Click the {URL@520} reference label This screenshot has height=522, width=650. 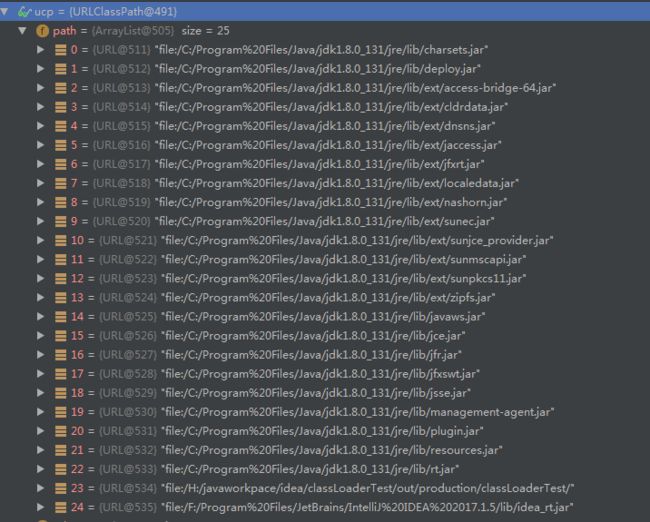[121, 221]
